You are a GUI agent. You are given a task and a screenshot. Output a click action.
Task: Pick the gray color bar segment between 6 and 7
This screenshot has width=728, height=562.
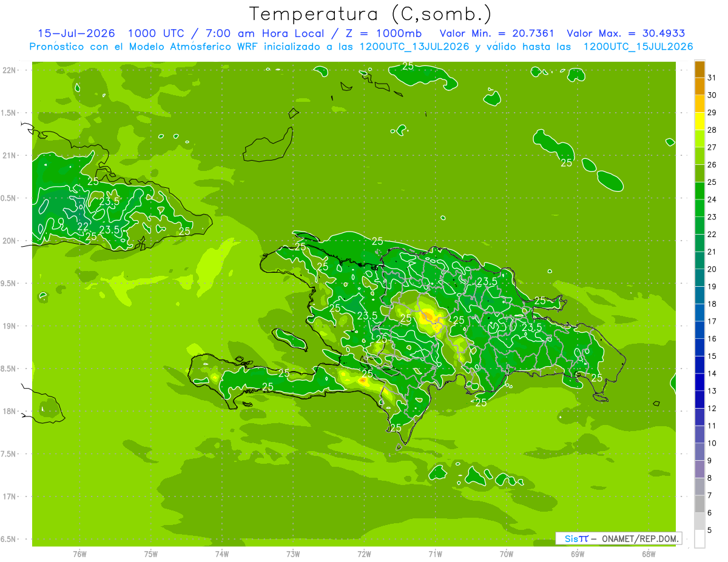point(699,504)
